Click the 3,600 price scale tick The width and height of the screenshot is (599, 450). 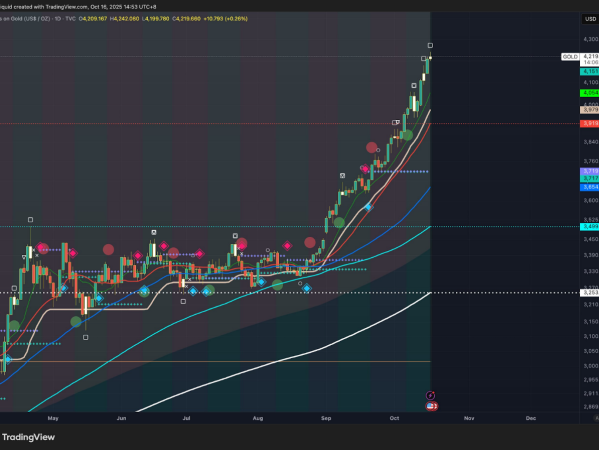(591, 200)
